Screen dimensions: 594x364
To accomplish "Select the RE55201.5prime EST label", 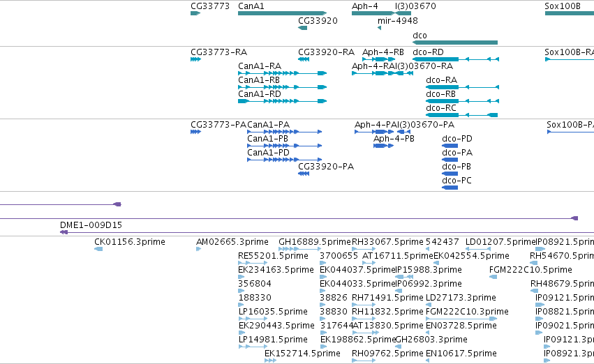I will (273, 255).
